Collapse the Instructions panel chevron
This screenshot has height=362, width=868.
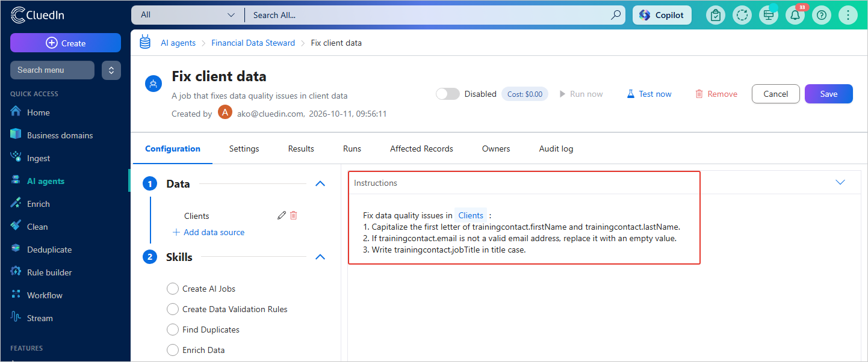(x=840, y=182)
